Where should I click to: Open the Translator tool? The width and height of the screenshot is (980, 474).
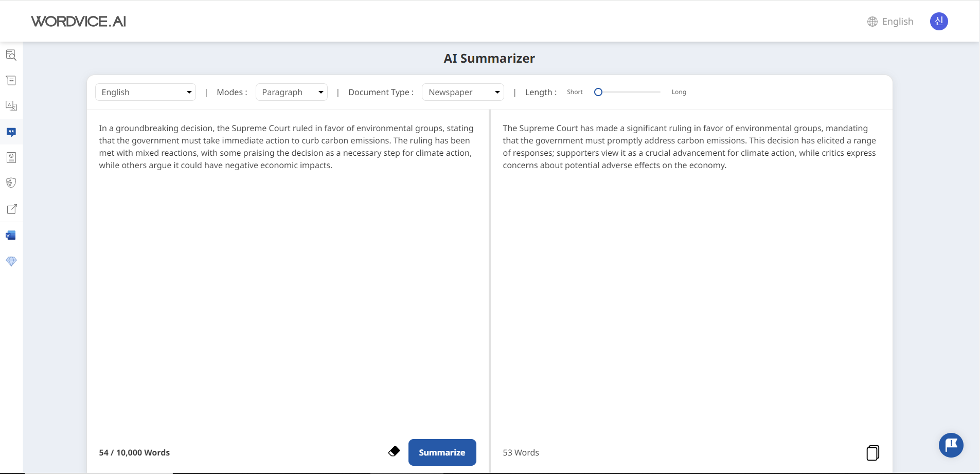pyautogui.click(x=11, y=106)
